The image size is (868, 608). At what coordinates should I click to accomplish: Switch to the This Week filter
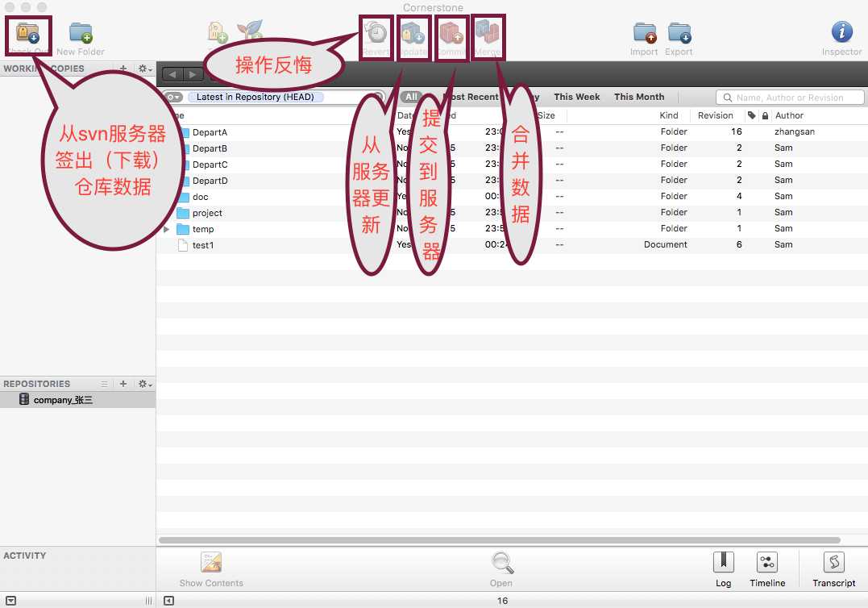pos(577,97)
